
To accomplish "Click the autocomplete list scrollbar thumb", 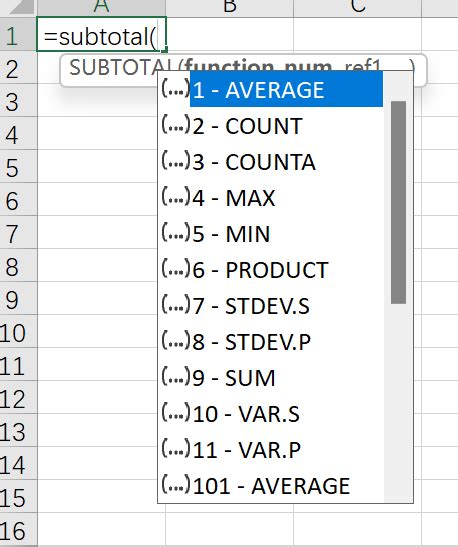I will 398,202.
